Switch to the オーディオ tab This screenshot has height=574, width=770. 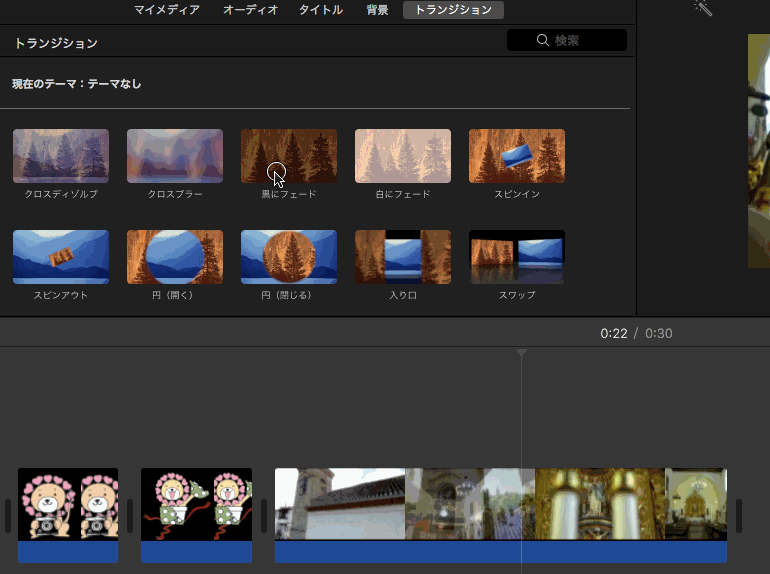[250, 10]
